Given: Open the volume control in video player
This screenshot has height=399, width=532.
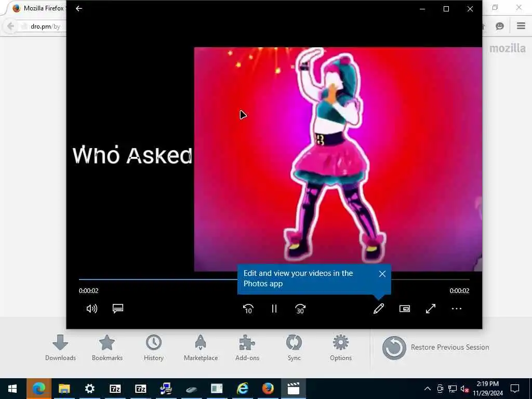Looking at the screenshot, I should pos(91,309).
